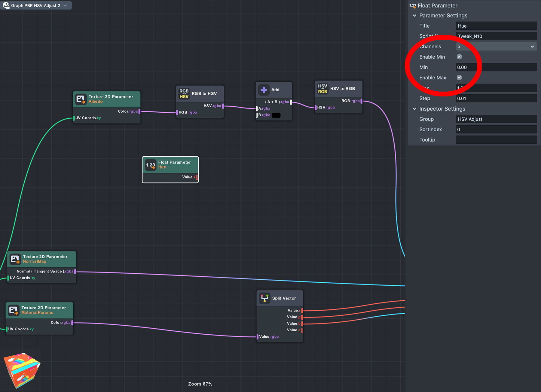Screen dimensions: 541x392
Task: Click the Title field containing Hue
Action: coord(496,26)
